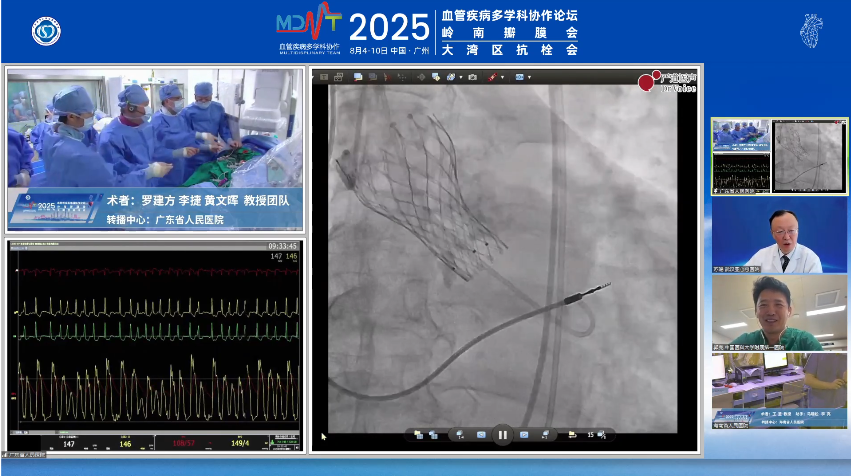Select the operating room live video feed

154,149
